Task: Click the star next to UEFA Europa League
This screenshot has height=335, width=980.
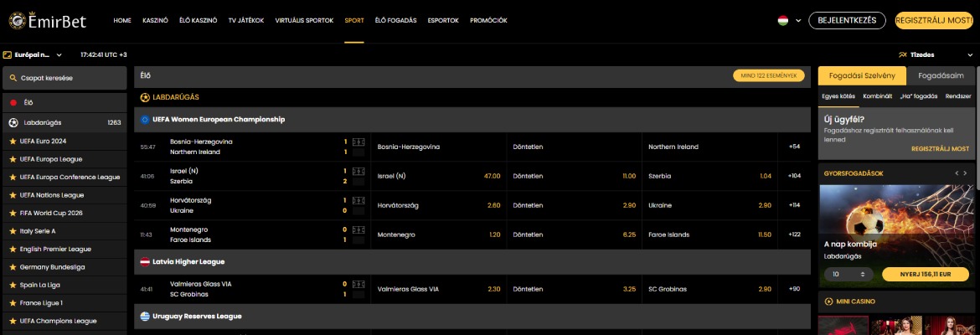Action: coord(13,159)
